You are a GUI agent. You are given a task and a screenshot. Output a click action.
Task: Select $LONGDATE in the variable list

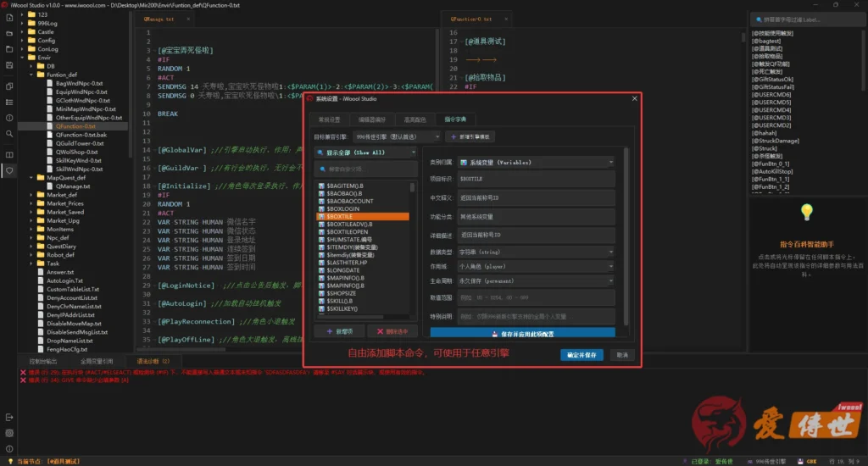(x=342, y=270)
